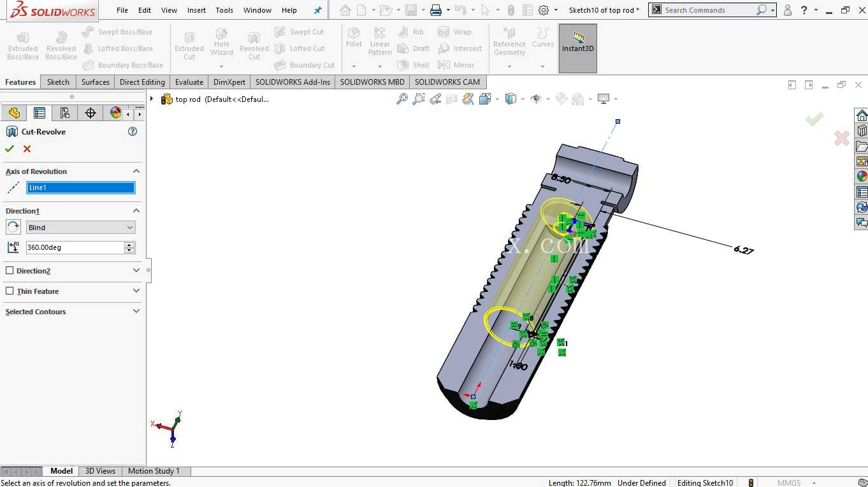Switch to the Evaluate tab

click(189, 82)
